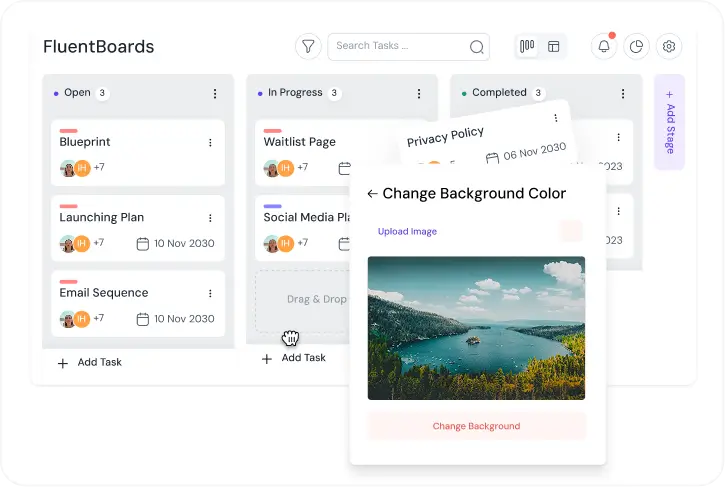The height and width of the screenshot is (487, 725).
Task: Click the Add Stage button
Action: (670, 123)
